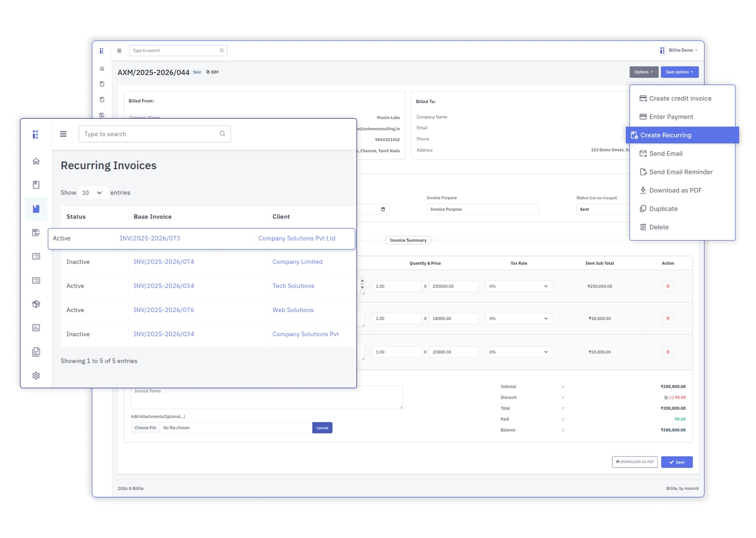Screen dimensions: 756x538
Task: Open the Products box icon in the sidebar
Action: pos(36,304)
